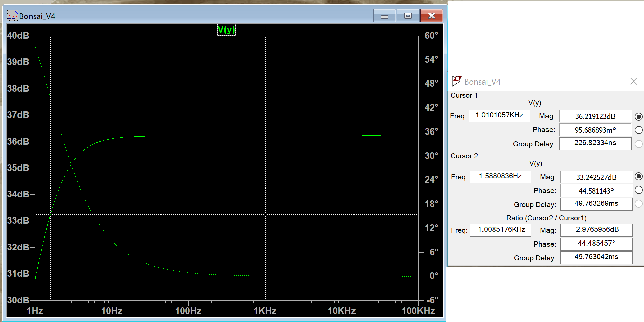The image size is (644, 322).
Task: Click Cursor 2 Freq field 1.5880836Hz
Action: pyautogui.click(x=500, y=177)
